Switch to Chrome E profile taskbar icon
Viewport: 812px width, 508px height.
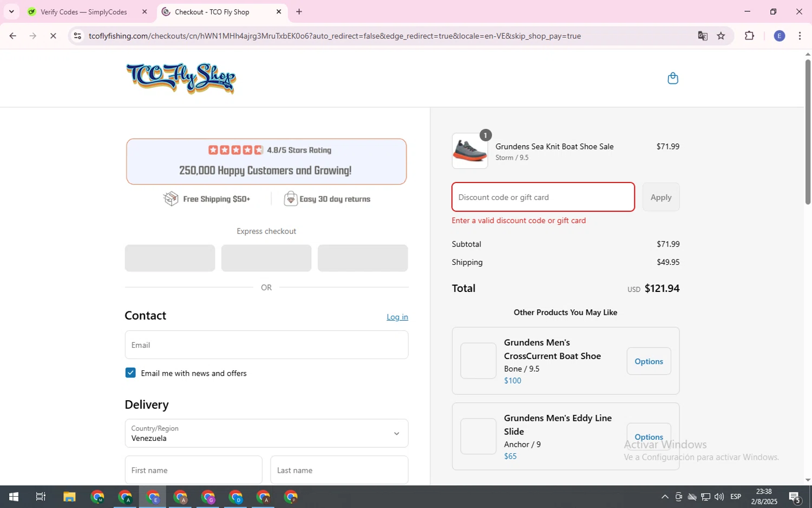(x=153, y=497)
